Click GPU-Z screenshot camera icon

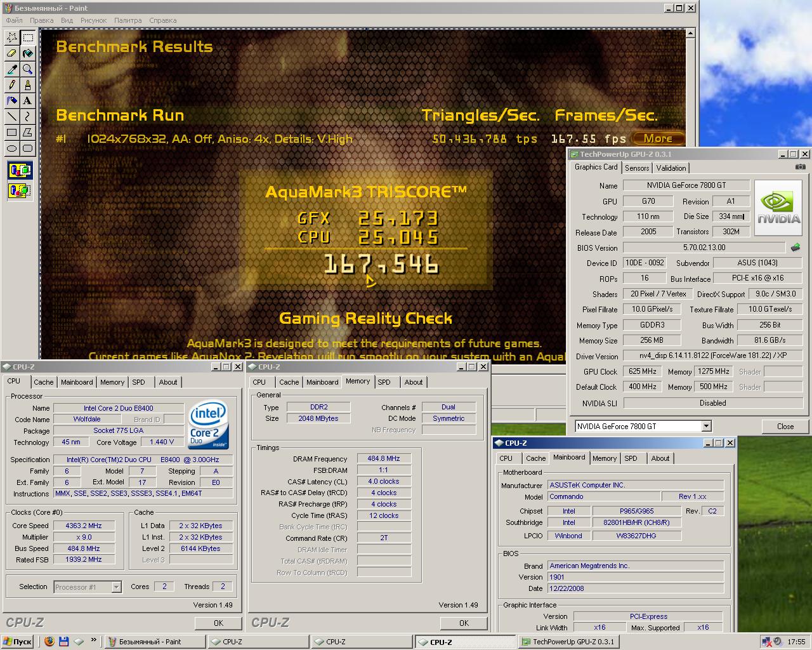click(x=801, y=167)
